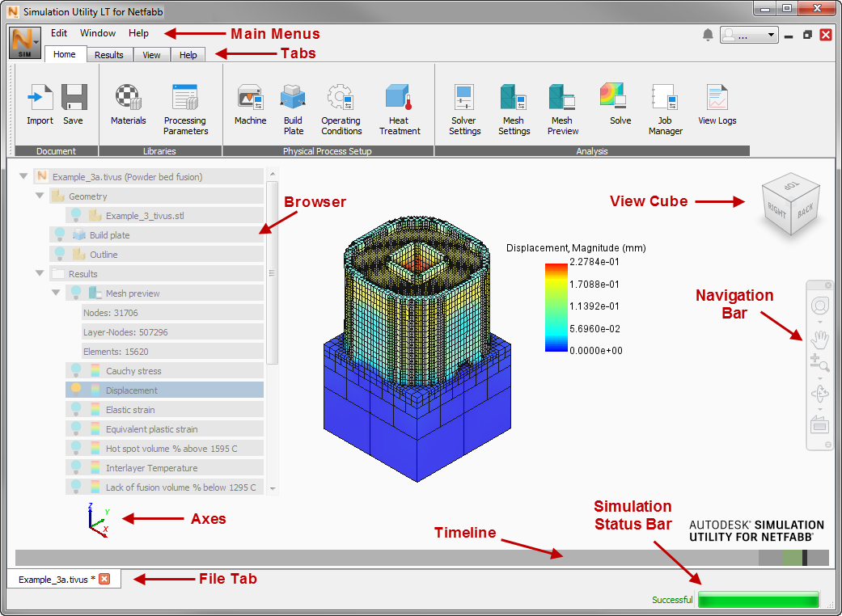Viewport: 842px width, 616px height.
Task: Click the displacement color legend bar
Action: [x=556, y=307]
